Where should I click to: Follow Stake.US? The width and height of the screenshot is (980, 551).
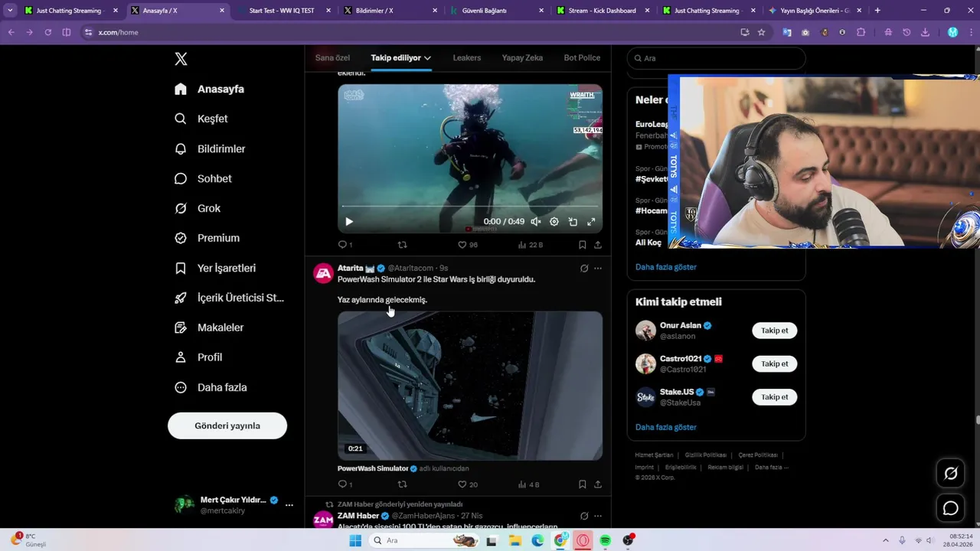pyautogui.click(x=774, y=397)
